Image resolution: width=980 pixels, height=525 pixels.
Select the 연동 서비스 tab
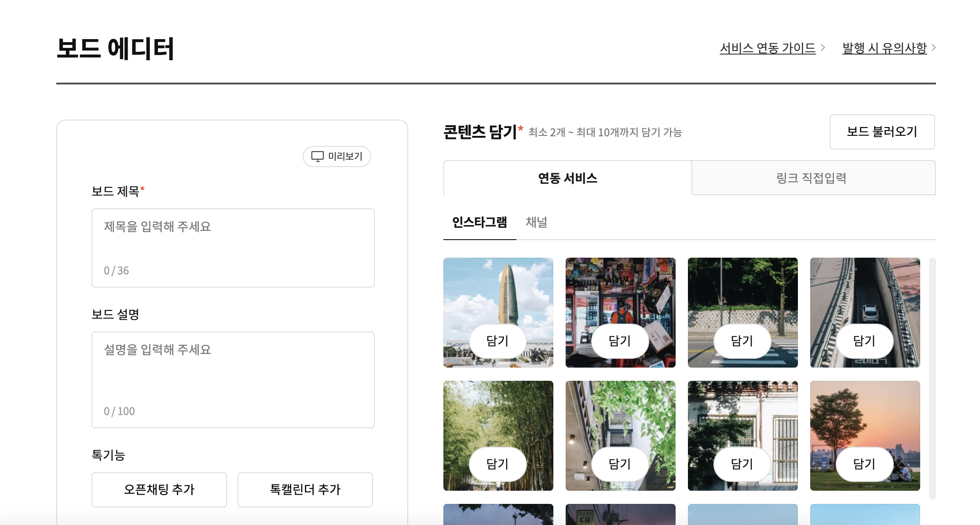coord(567,178)
